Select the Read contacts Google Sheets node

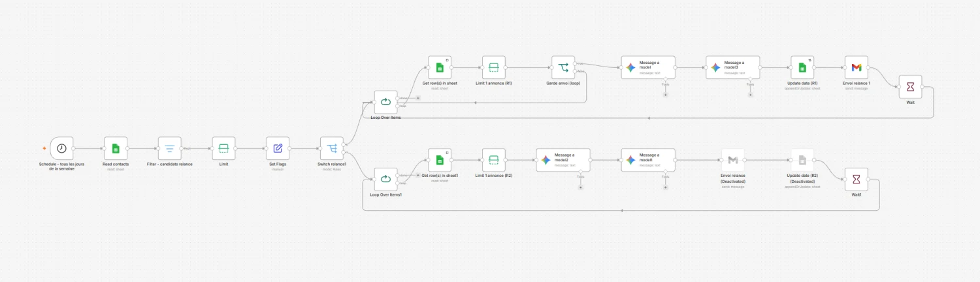(116, 148)
